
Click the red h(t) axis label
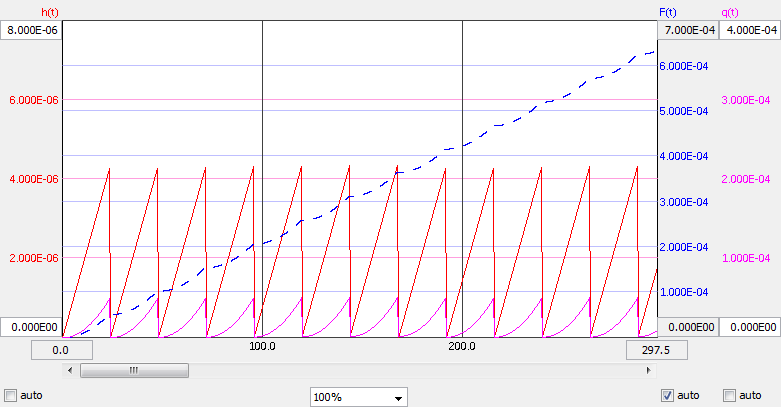click(49, 12)
